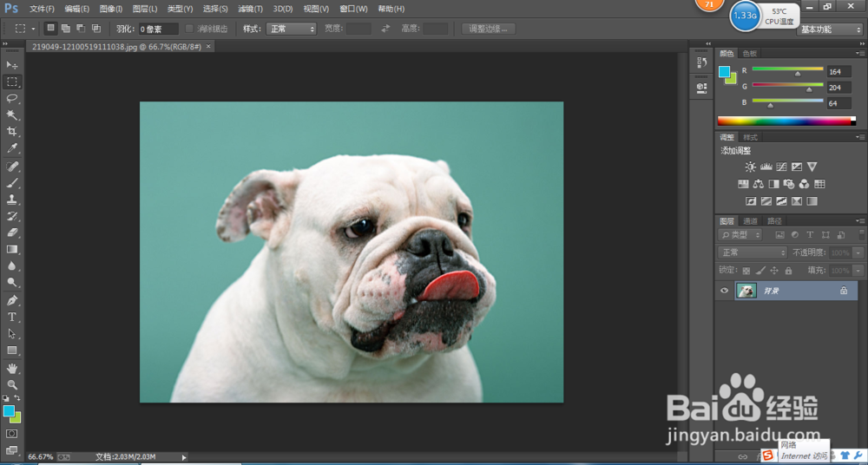Screen dimensions: 868x465
Task: Click the 调整边缘 refine edge button
Action: point(489,29)
